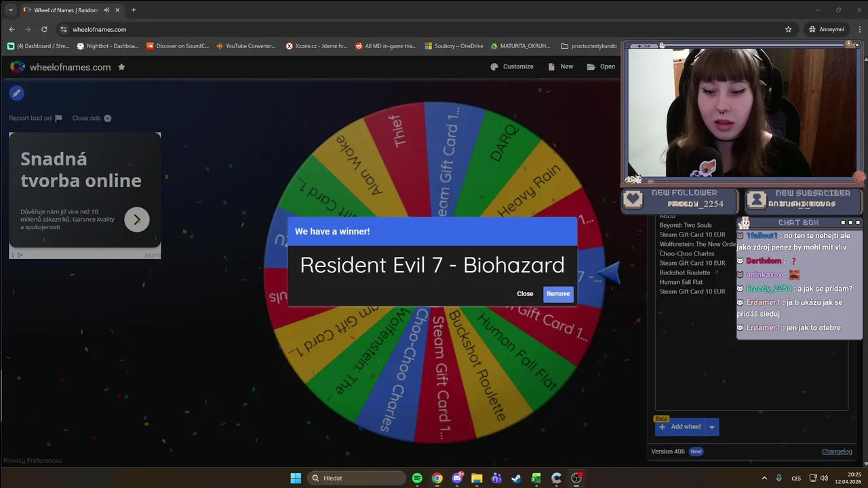Click browser back arrow
The height and width of the screenshot is (488, 868).
click(x=12, y=29)
